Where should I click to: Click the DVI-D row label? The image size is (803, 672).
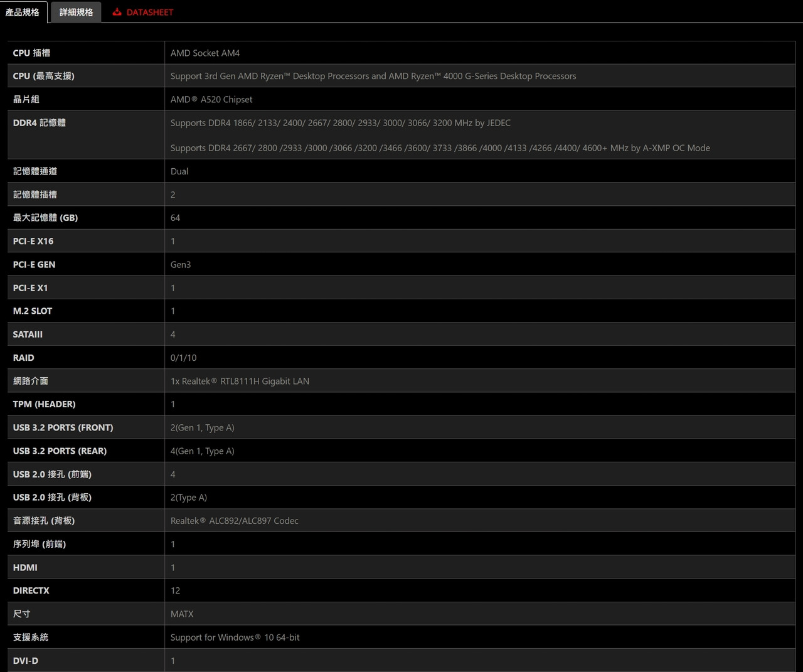tap(26, 661)
